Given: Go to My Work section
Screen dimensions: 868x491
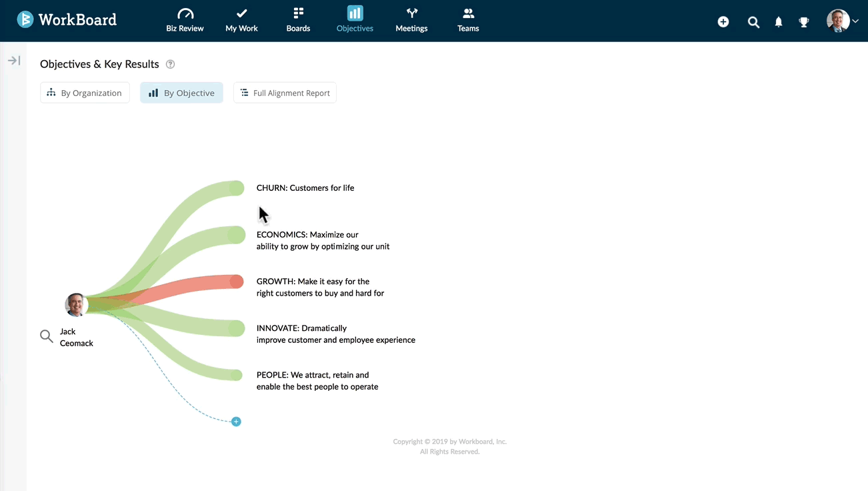Looking at the screenshot, I should tap(241, 21).
